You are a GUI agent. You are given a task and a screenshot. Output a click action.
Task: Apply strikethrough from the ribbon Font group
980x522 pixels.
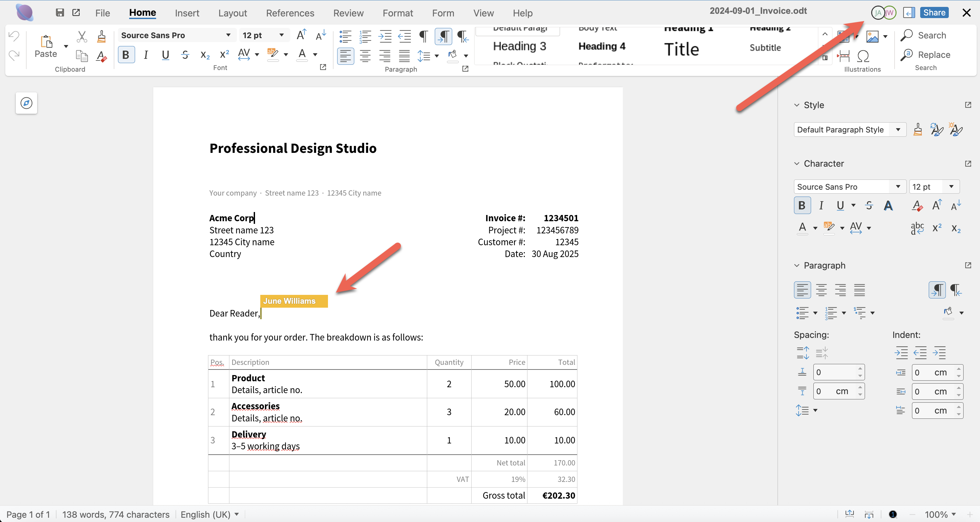185,55
